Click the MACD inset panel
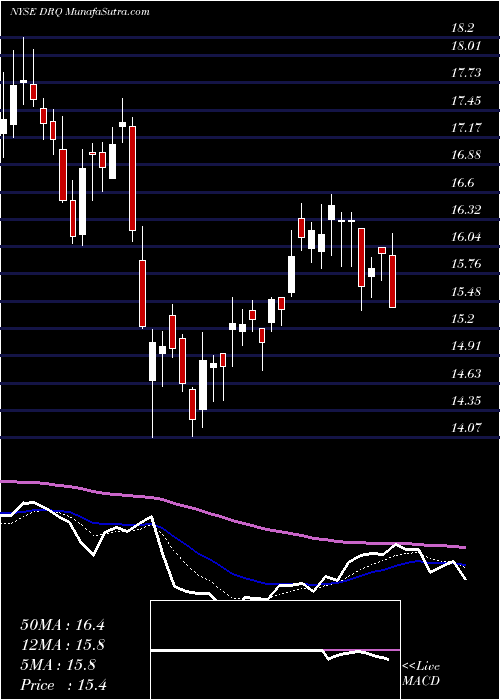 tap(275, 650)
